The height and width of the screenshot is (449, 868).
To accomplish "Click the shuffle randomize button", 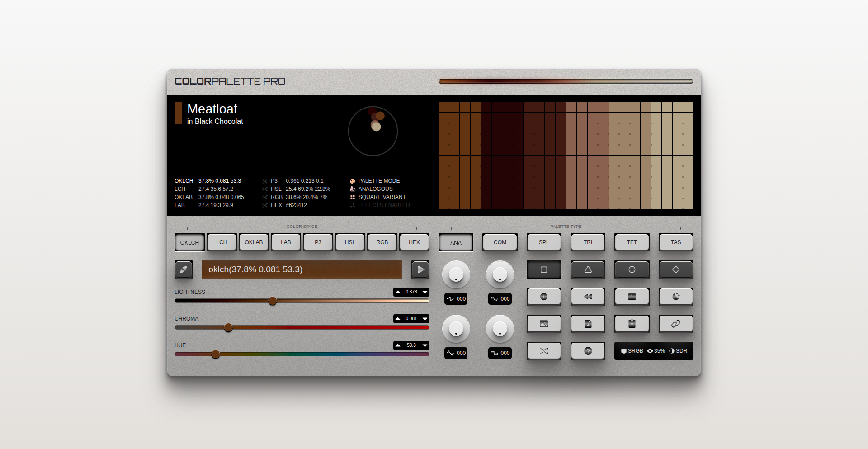I will click(x=544, y=351).
